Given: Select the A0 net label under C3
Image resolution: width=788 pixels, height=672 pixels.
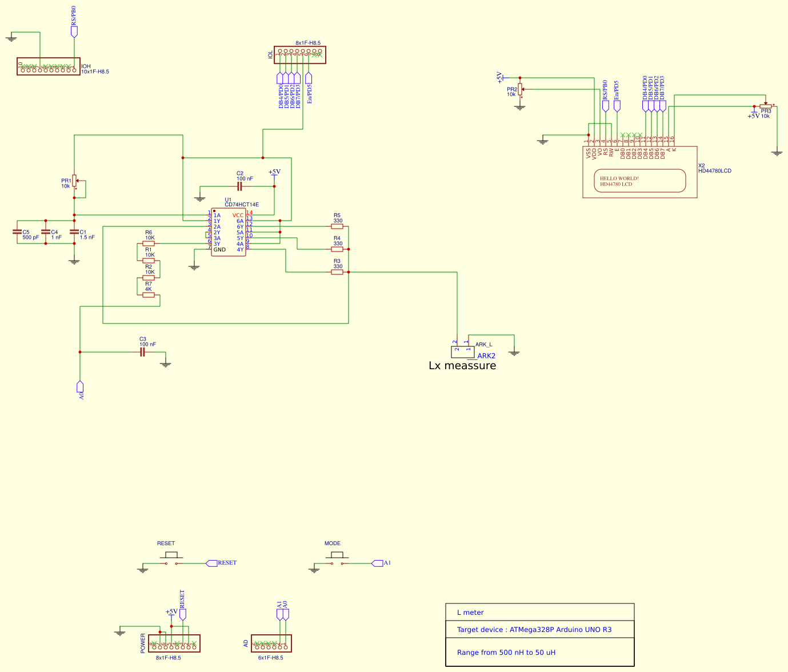Looking at the screenshot, I should [80, 387].
